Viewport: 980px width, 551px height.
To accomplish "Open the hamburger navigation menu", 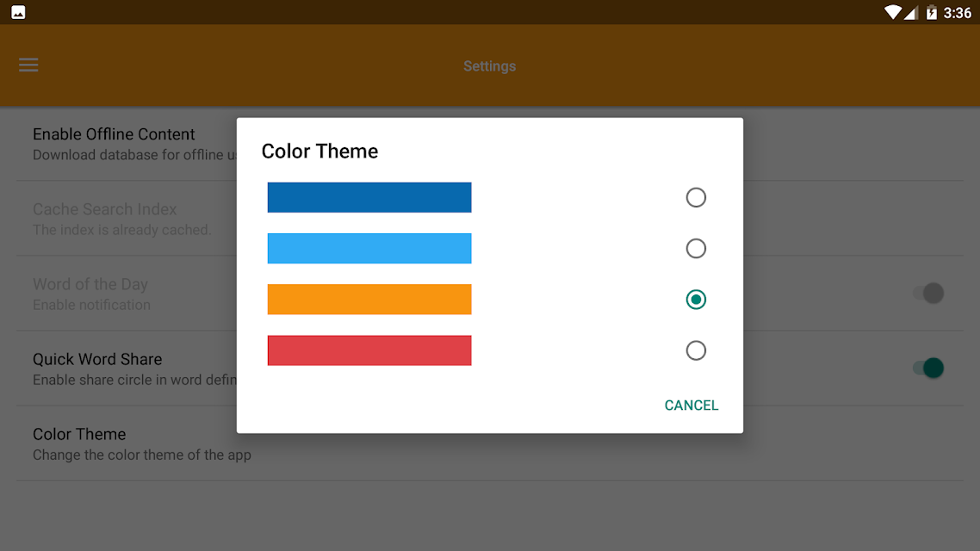I will (x=28, y=65).
